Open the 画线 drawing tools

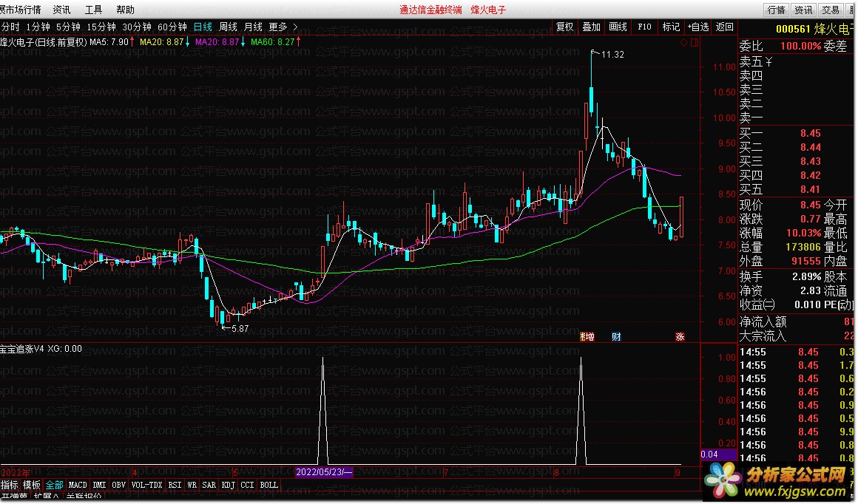coord(618,27)
